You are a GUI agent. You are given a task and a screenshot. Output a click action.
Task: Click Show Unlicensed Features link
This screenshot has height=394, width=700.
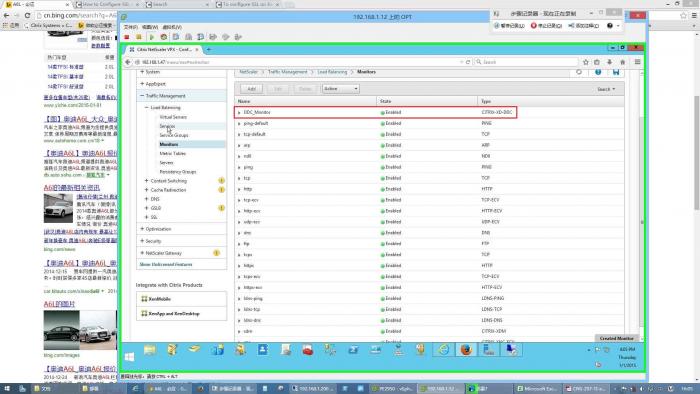pyautogui.click(x=166, y=265)
